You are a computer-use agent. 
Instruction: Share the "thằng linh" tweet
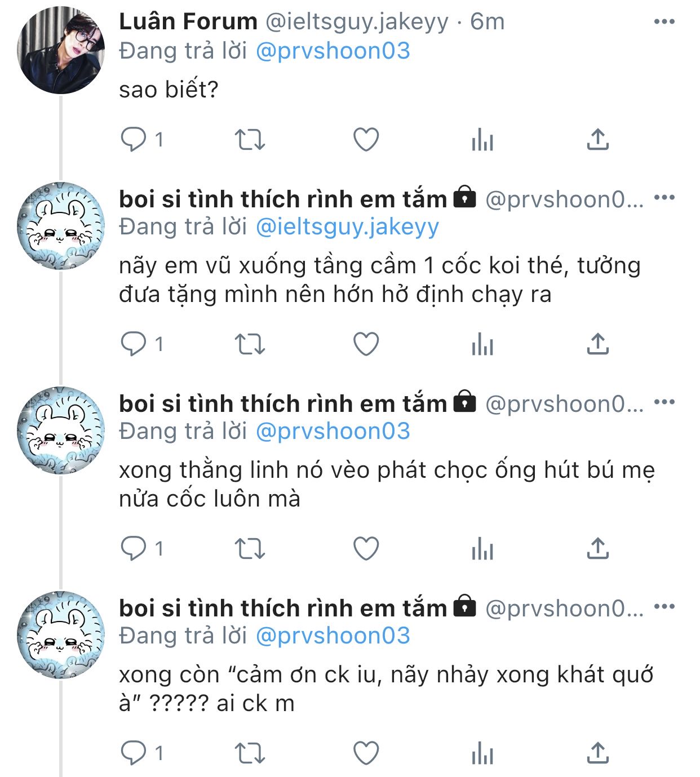coord(598,549)
